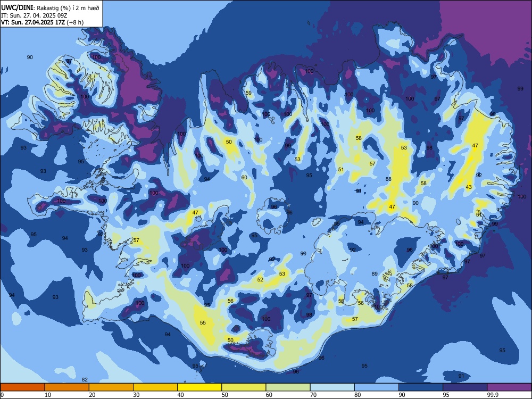Click the humidity value 89 on the map
The height and width of the screenshot is (399, 532).
[x=375, y=274]
